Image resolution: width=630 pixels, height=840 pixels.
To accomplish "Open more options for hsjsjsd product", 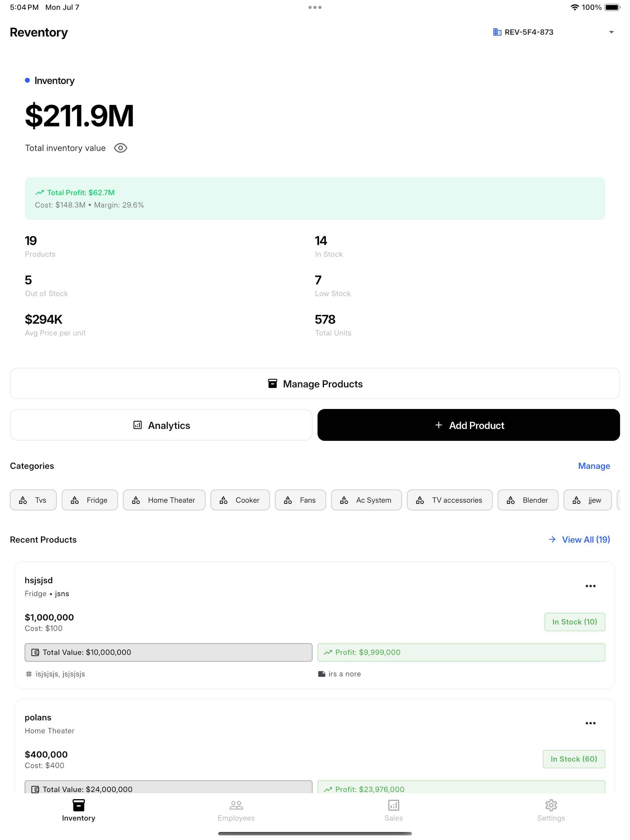I will (x=591, y=586).
